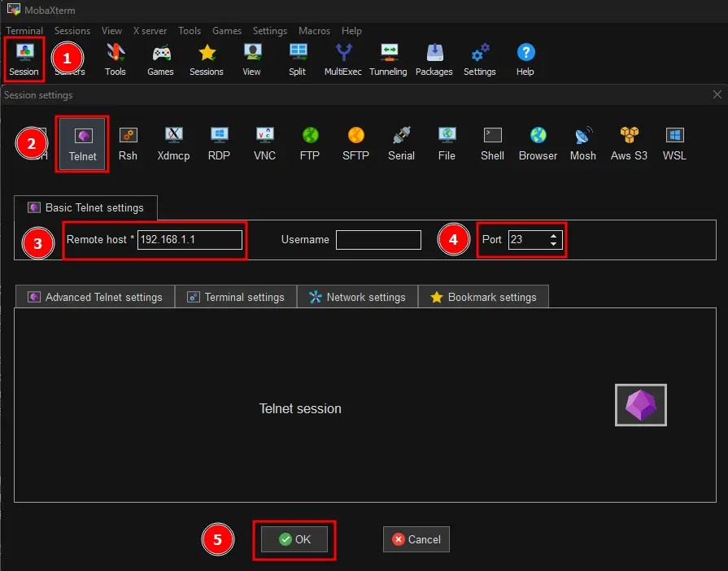
Task: Click the Cancel button
Action: click(416, 539)
